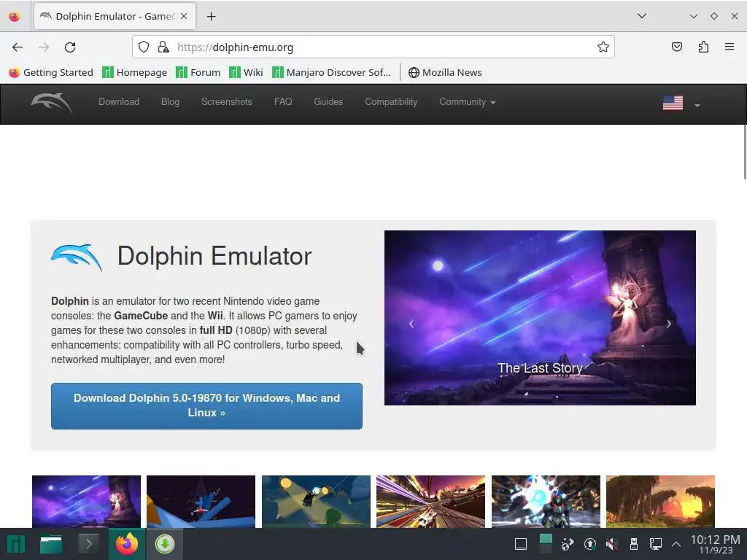This screenshot has width=747, height=560.
Task: Go back using the browser back arrow
Action: click(18, 47)
